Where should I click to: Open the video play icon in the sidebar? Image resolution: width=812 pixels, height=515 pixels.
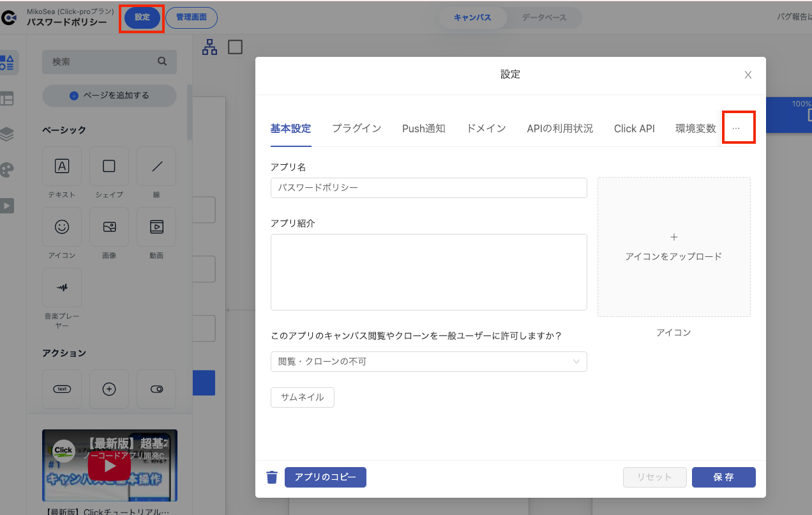coord(7,205)
